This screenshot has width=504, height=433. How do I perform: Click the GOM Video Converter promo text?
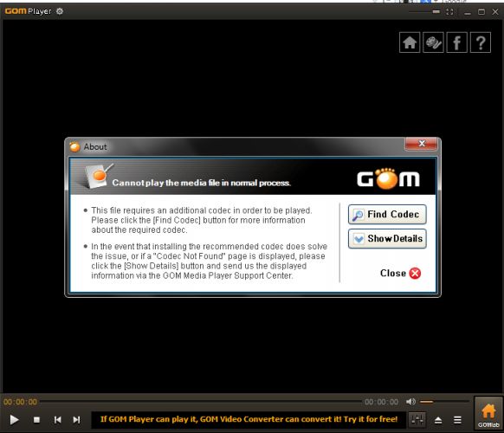249,419
